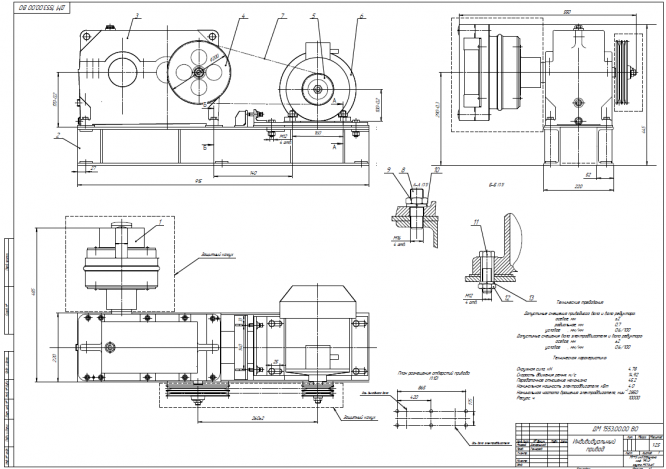Click the 'Ресурс ч' line

[x=526, y=398]
